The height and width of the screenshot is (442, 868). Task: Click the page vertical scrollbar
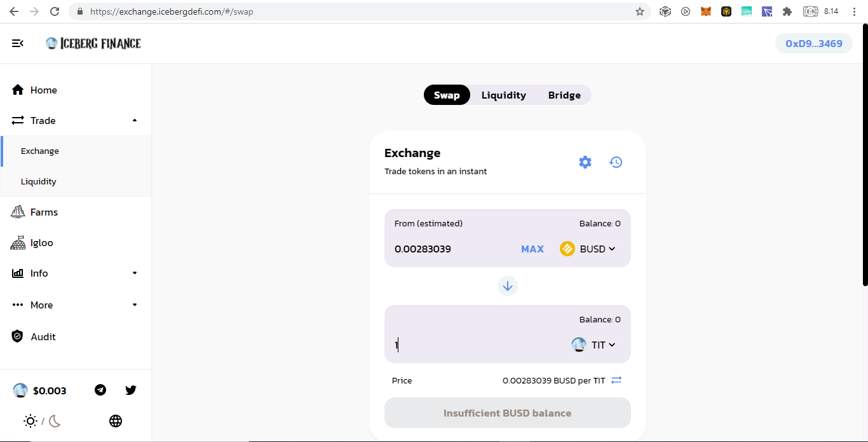coord(864,156)
